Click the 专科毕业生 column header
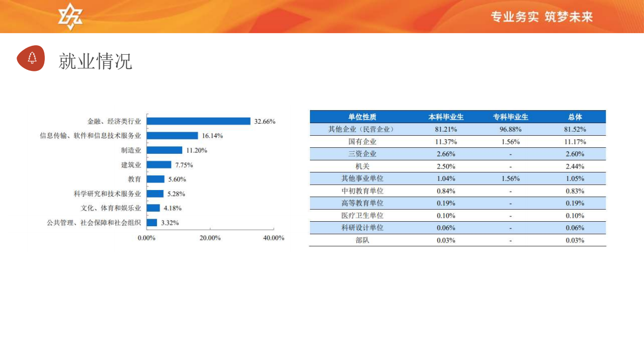644x362 pixels. 511,117
